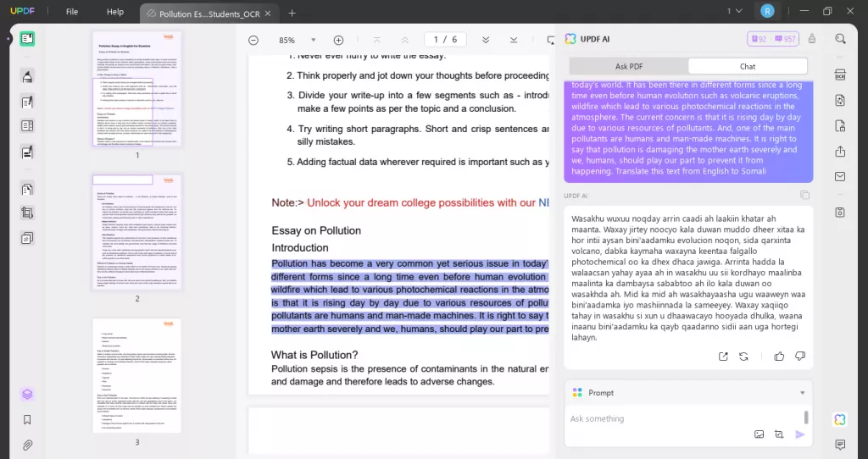Open the Edit PDF tool

coord(27,102)
